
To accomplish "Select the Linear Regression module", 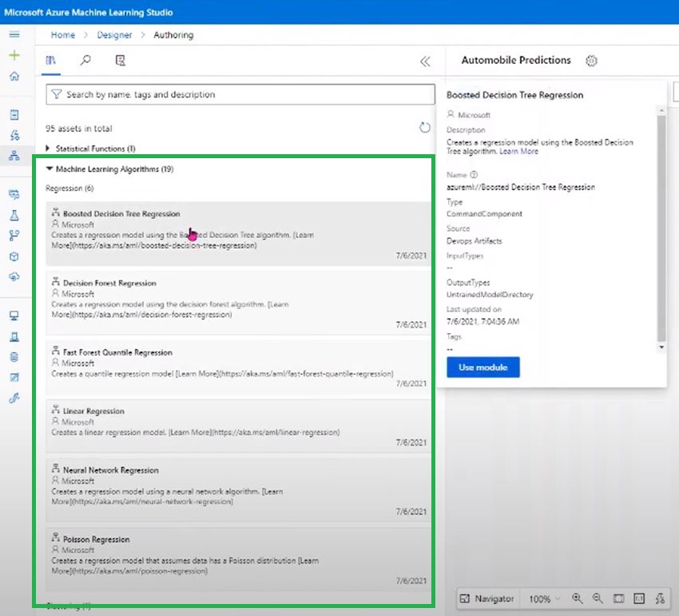I will point(238,426).
